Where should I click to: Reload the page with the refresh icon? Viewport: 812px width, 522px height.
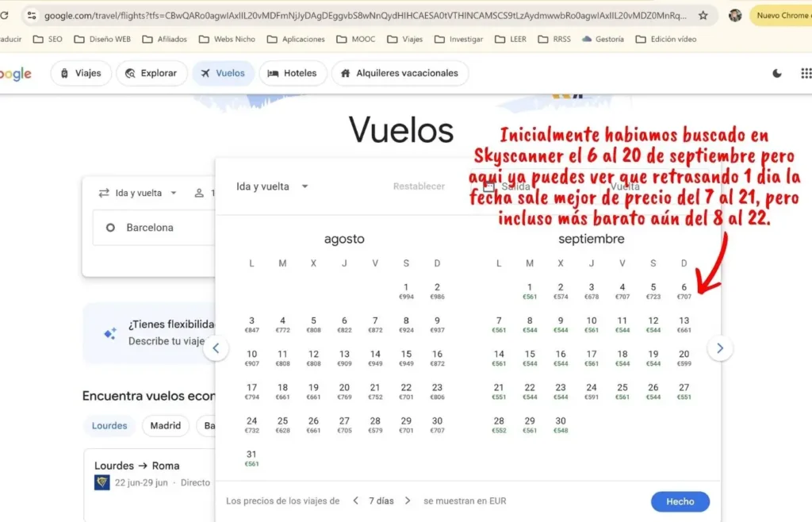(x=4, y=16)
